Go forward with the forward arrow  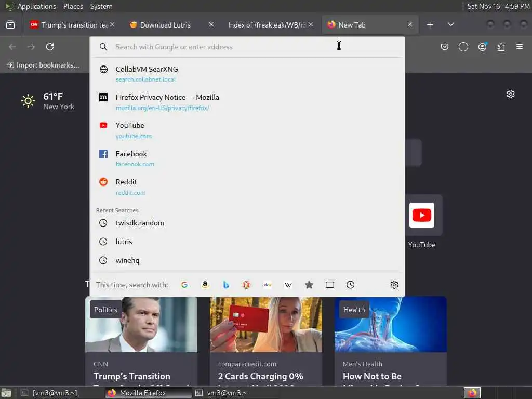pos(31,47)
